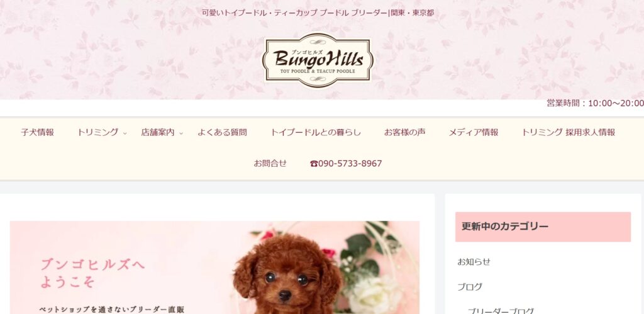The height and width of the screenshot is (314, 644).
Task: Expand the トリミング dropdown chevron
Action: [x=125, y=133]
